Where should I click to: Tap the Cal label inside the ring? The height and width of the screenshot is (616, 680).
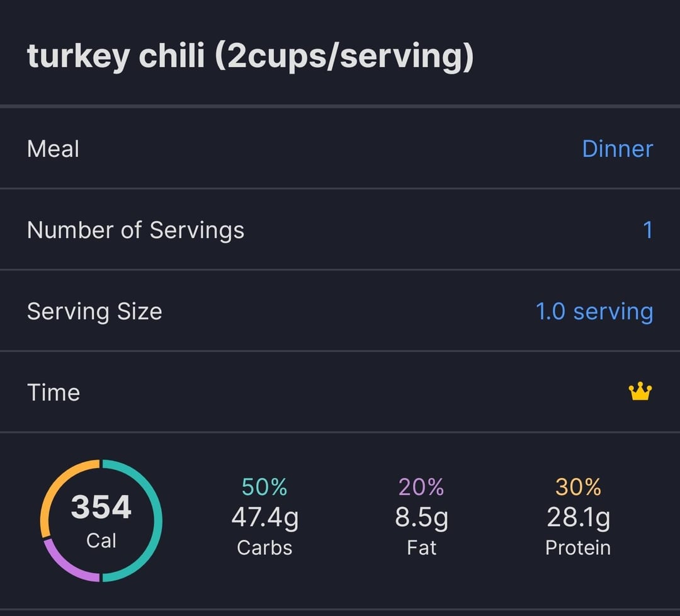pos(101,541)
